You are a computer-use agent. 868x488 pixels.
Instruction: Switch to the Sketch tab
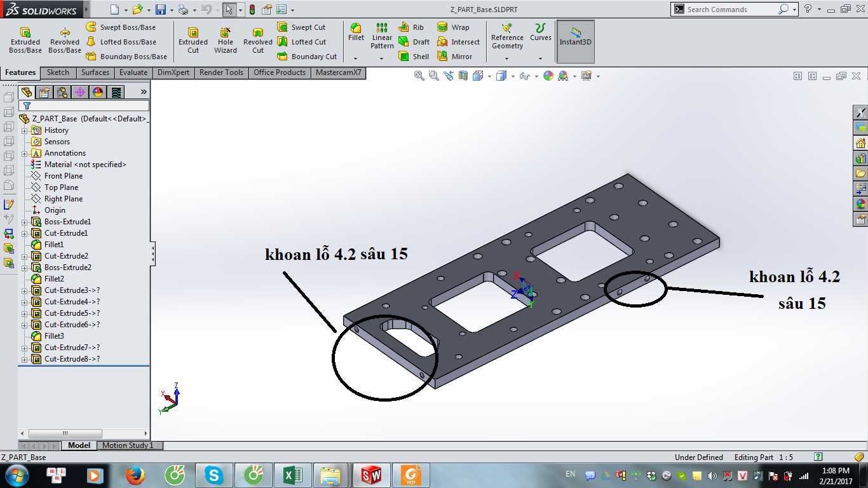pos(58,72)
